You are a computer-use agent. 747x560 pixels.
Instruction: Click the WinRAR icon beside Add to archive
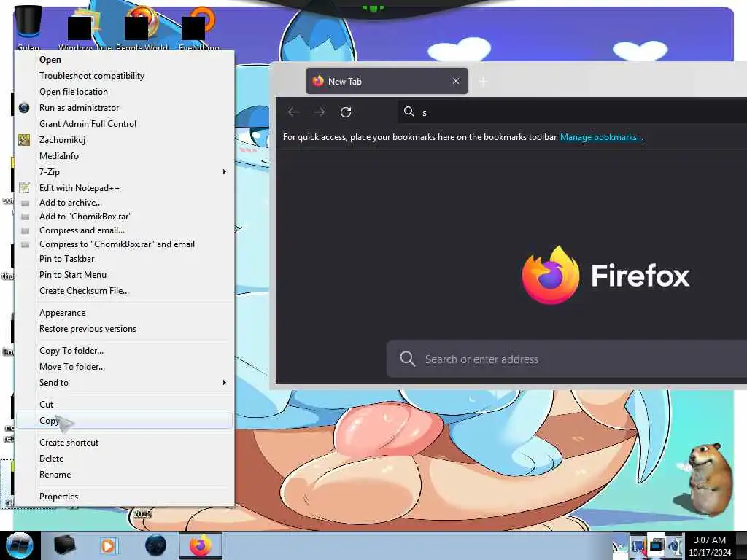coord(26,203)
